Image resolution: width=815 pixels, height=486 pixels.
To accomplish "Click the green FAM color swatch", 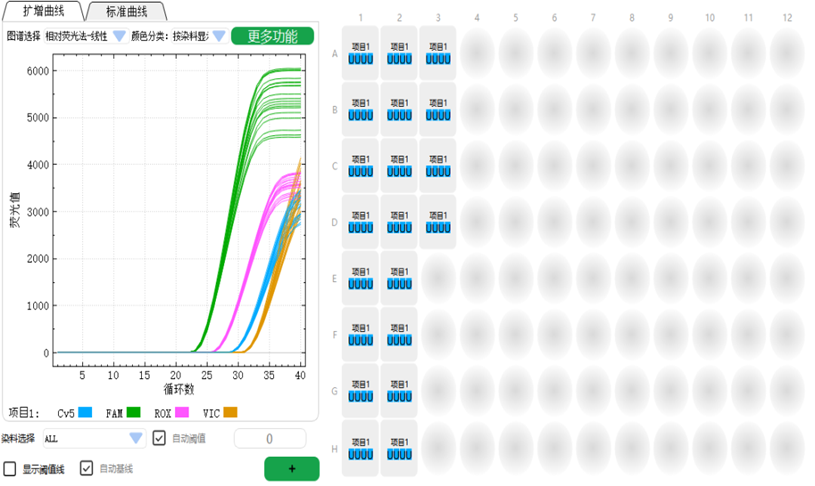I will pyautogui.click(x=133, y=412).
